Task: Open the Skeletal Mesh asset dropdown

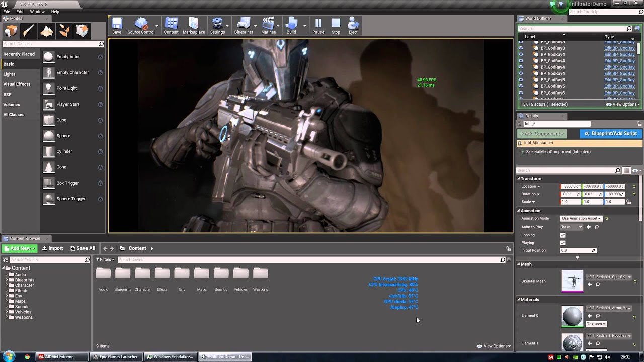Action: (x=609, y=277)
